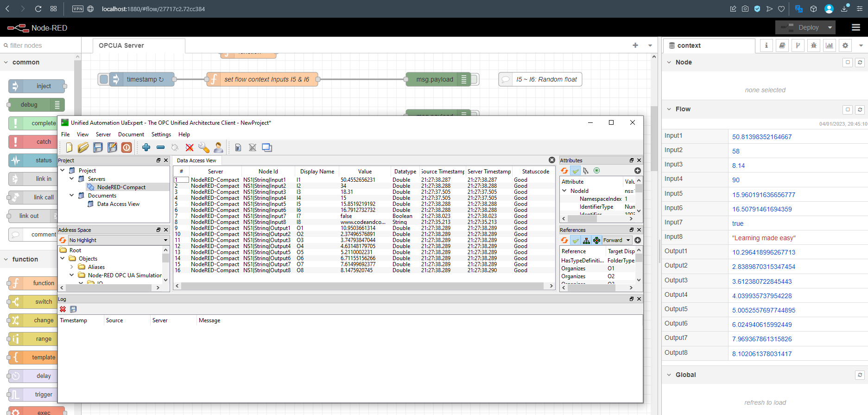This screenshot has height=415, width=868.
Task: Disconnect server using the red X plug icon
Action: coord(189,147)
